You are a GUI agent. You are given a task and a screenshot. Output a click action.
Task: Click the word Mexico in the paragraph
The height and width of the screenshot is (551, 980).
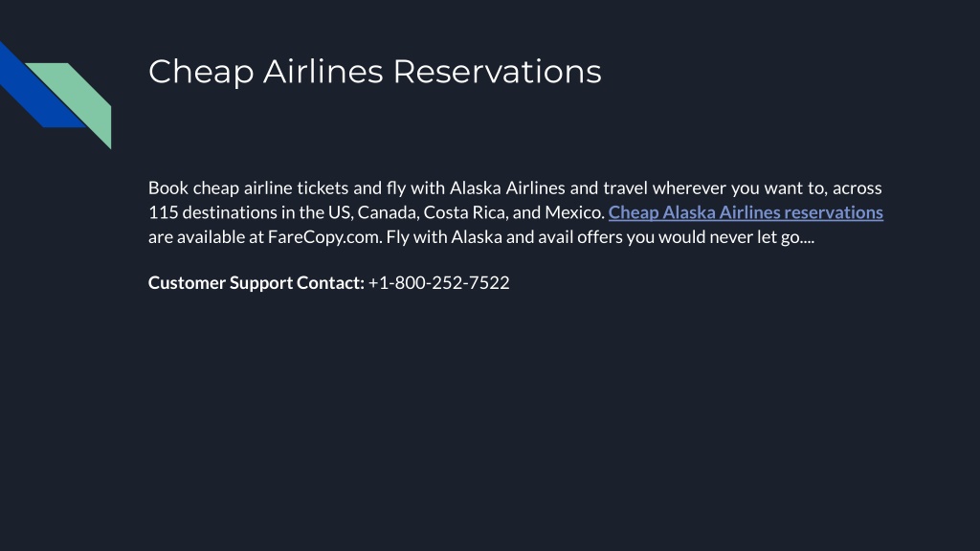(574, 212)
